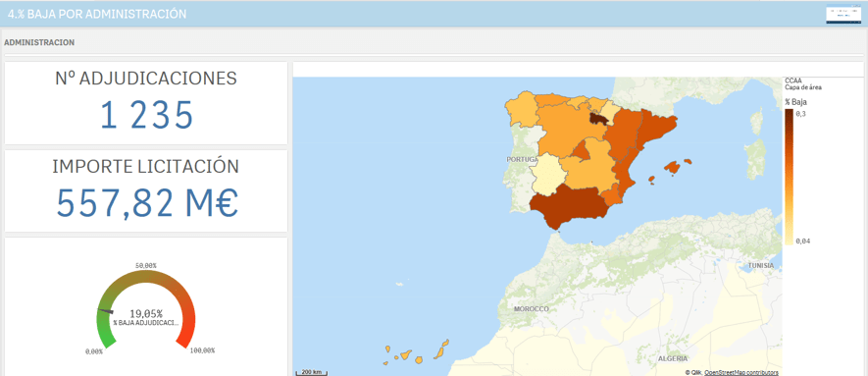Viewport: 868px width, 376px height.
Task: Select the Cataluña region on the map
Action: pos(656,131)
